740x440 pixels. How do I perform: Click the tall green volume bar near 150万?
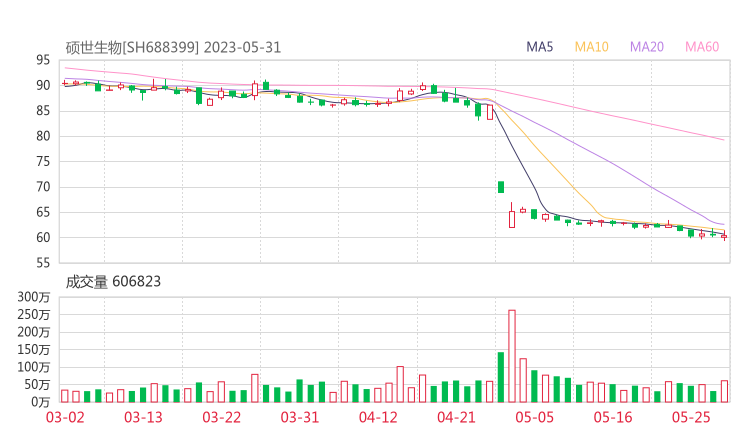click(501, 377)
